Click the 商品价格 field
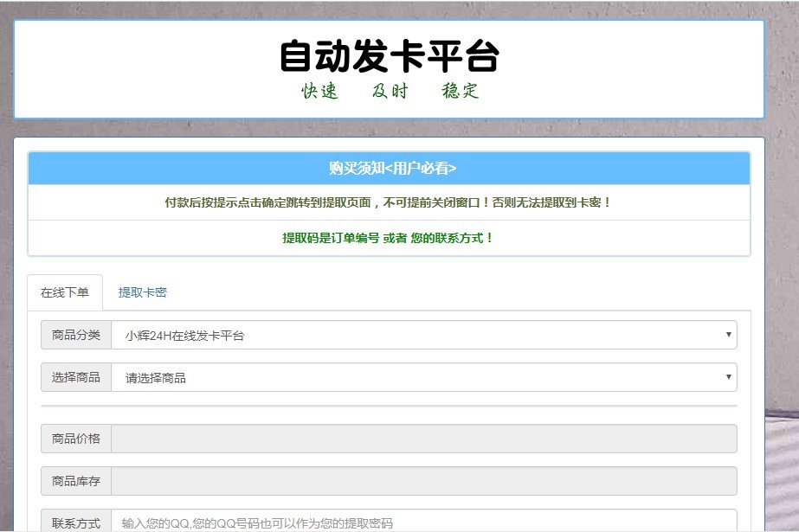 (424, 439)
